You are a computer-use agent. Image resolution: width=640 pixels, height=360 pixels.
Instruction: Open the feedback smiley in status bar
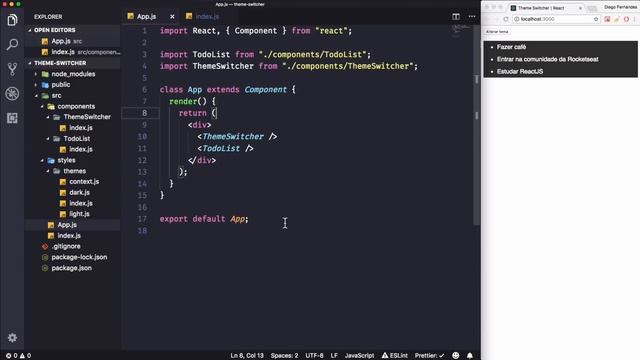(456, 356)
